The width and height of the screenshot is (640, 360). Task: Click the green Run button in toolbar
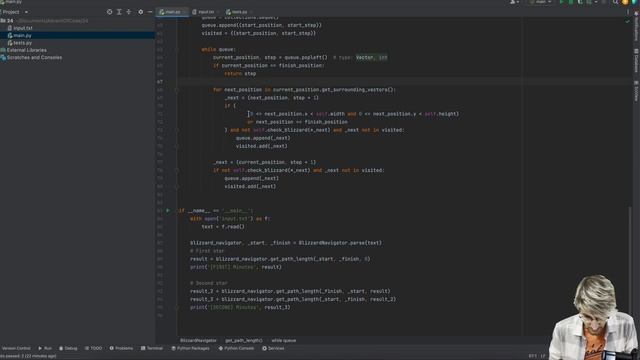562,2
